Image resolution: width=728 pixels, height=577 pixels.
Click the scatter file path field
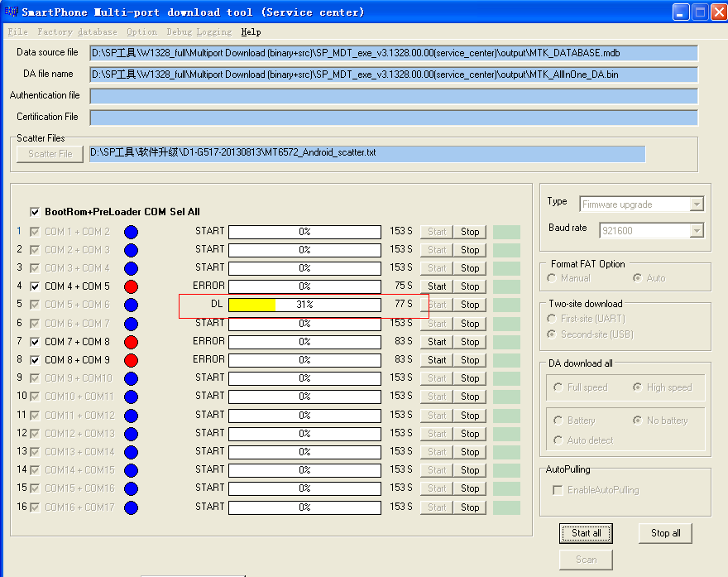point(367,154)
